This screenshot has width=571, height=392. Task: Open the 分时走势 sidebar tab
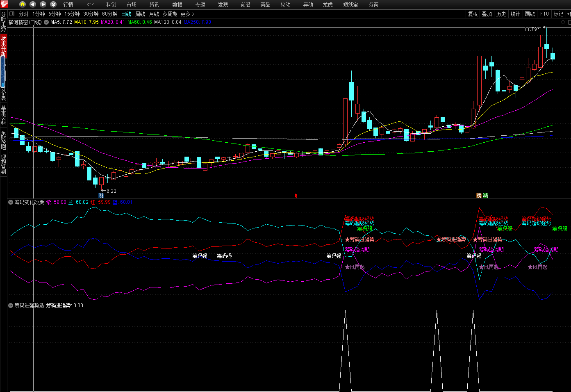pyautogui.click(x=3, y=22)
